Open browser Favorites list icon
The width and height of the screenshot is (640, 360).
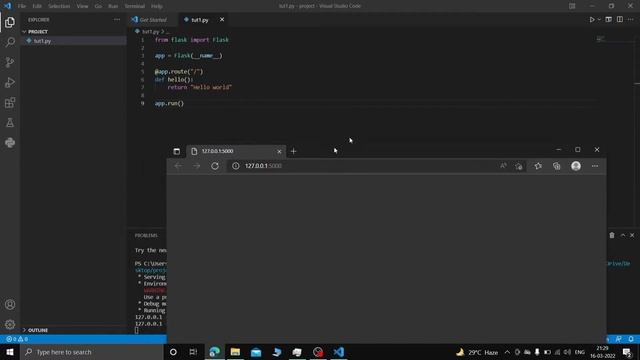pyautogui.click(x=538, y=166)
